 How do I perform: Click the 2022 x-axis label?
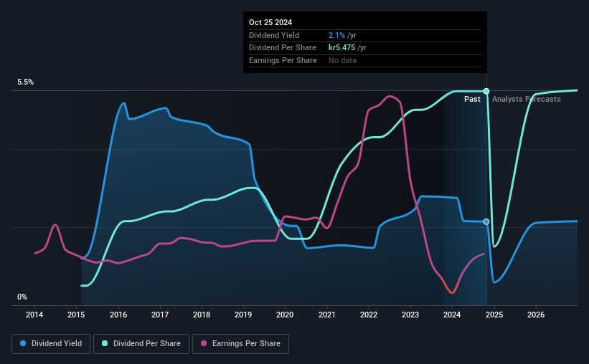pyautogui.click(x=369, y=315)
